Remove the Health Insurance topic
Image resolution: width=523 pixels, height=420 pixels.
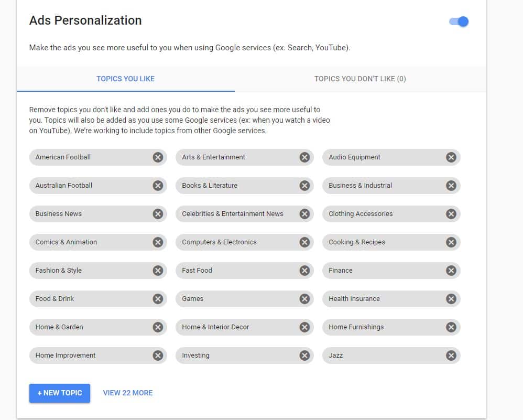[x=451, y=298]
